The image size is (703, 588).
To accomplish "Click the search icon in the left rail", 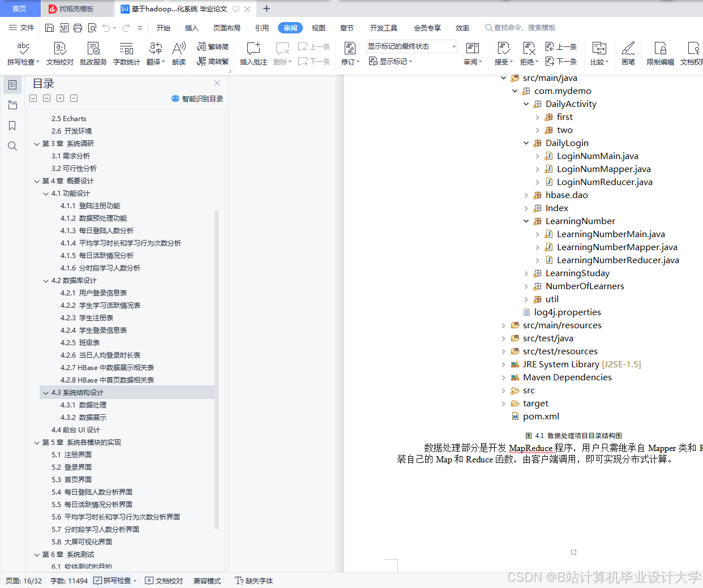I will 12,146.
